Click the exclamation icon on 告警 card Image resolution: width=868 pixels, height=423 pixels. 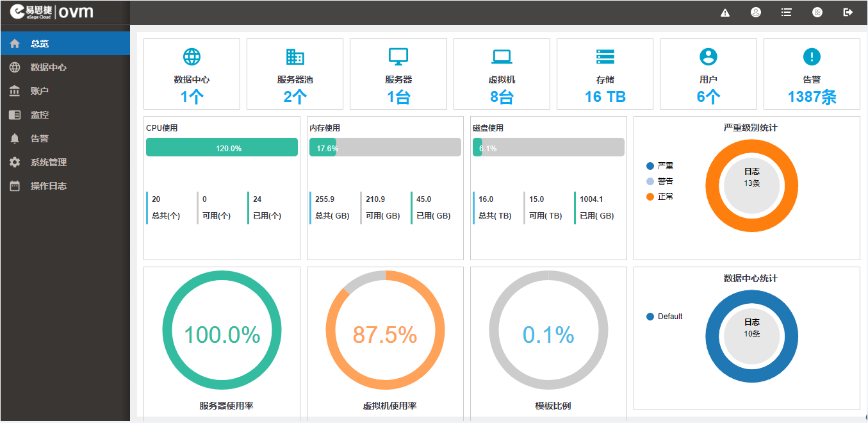(x=812, y=57)
